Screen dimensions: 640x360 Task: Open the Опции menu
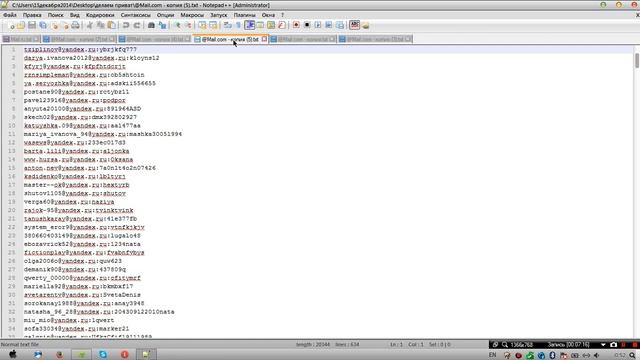(x=165, y=15)
